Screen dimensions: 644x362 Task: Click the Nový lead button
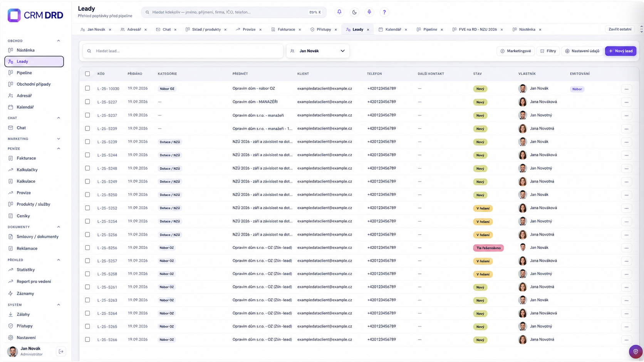point(621,51)
